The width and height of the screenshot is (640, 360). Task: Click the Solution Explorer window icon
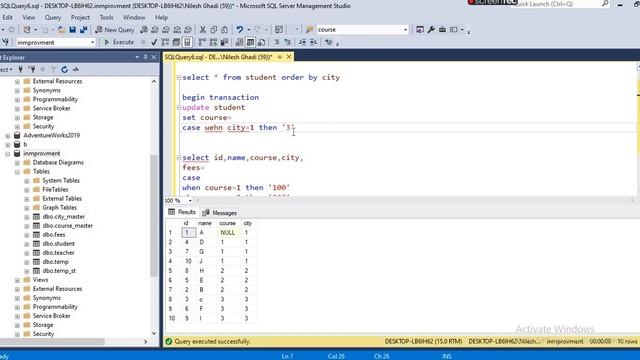point(420,29)
